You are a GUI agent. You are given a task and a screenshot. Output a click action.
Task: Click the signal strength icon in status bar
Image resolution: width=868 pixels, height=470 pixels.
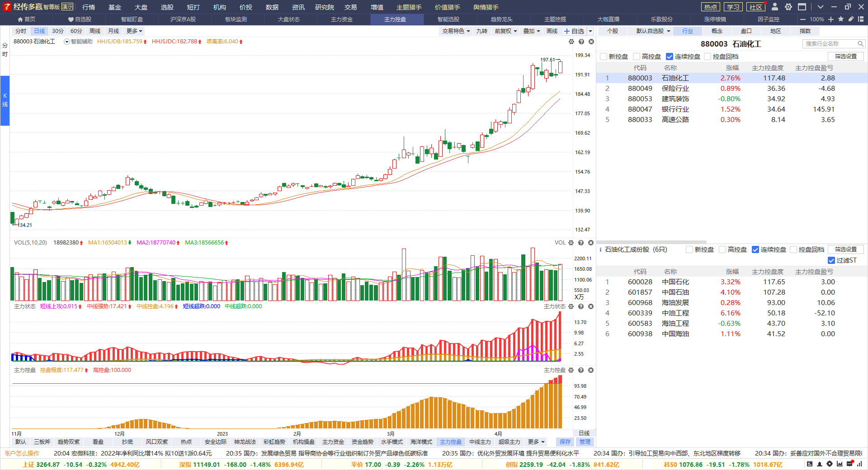point(859,464)
